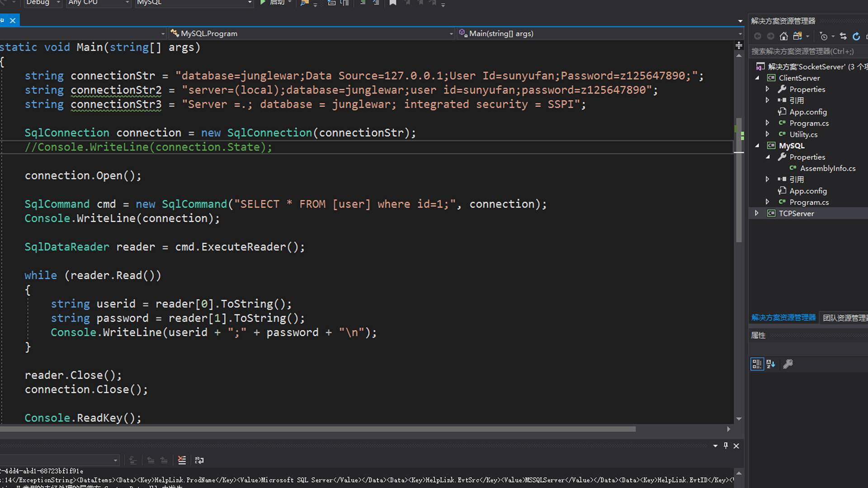The width and height of the screenshot is (868, 488).
Task: Click Solution Explorer back navigation arrow
Action: (758, 36)
